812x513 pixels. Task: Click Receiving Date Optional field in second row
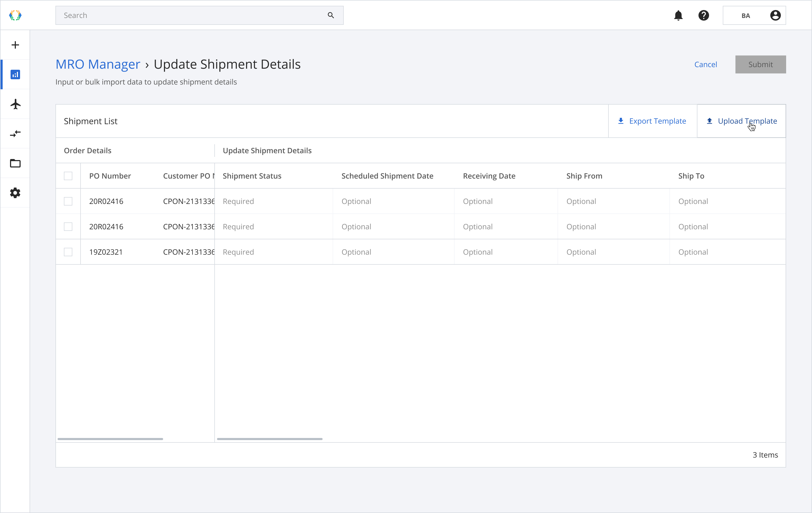[x=506, y=226]
